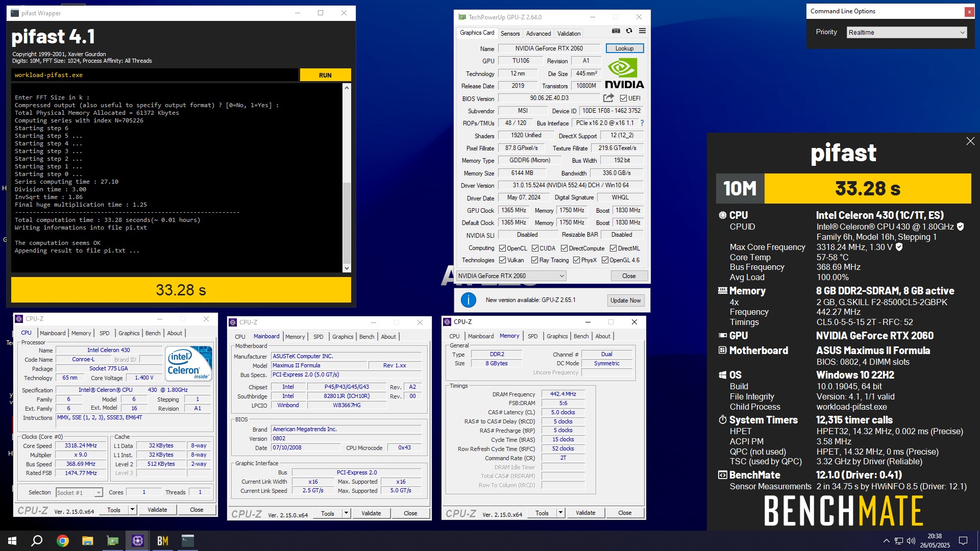Click the volume speaker tray icon

(x=911, y=541)
